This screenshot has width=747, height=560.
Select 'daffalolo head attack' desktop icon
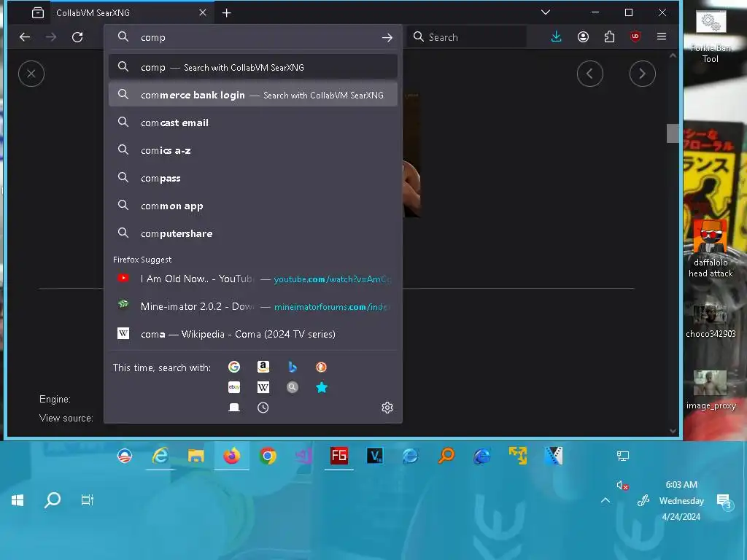click(x=711, y=249)
